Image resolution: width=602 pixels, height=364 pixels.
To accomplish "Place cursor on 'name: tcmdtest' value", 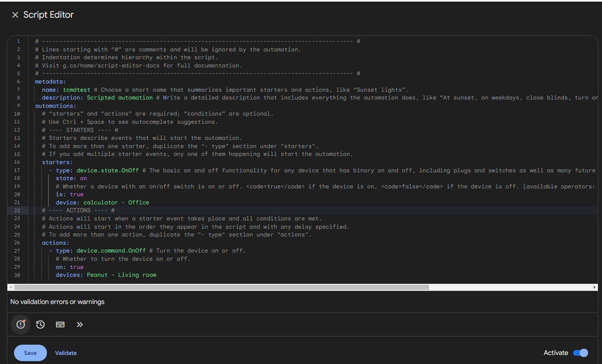I will (x=77, y=90).
